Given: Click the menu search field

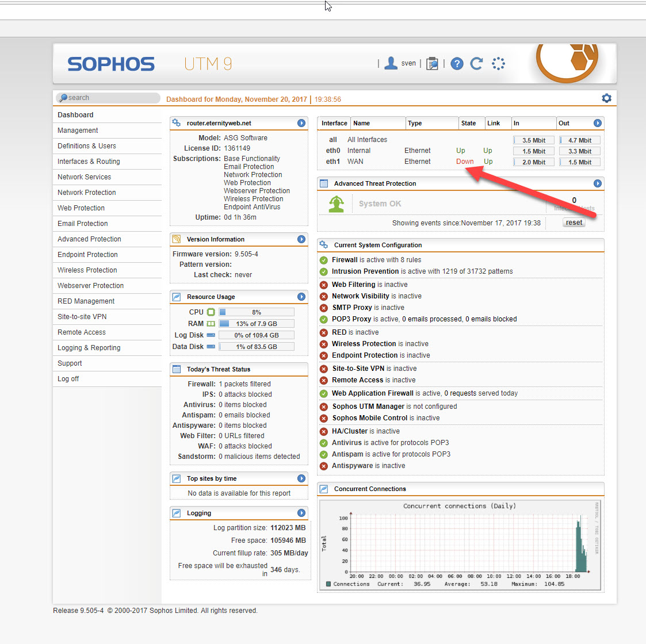Looking at the screenshot, I should point(108,98).
